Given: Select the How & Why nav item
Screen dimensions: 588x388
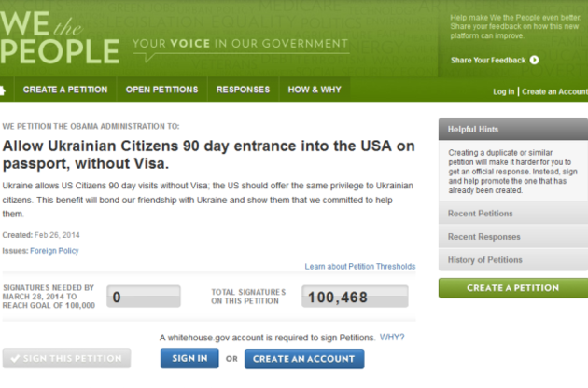Looking at the screenshot, I should click(x=315, y=90).
